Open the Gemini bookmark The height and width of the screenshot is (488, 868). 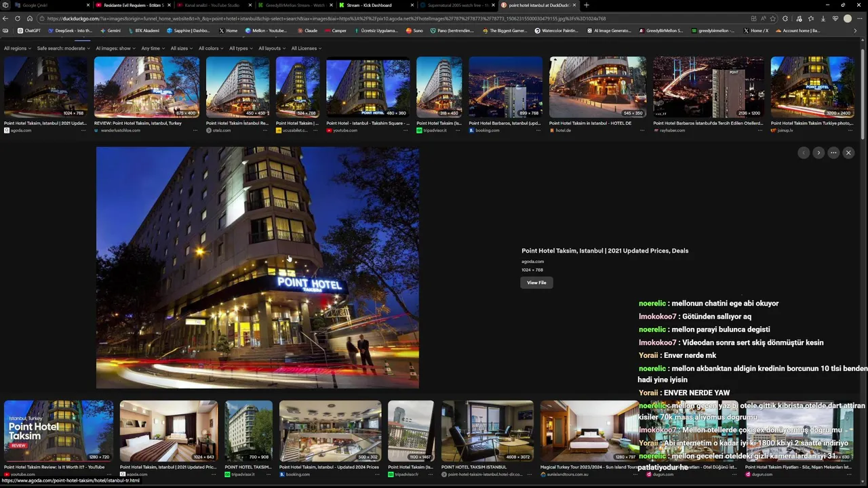coord(111,30)
